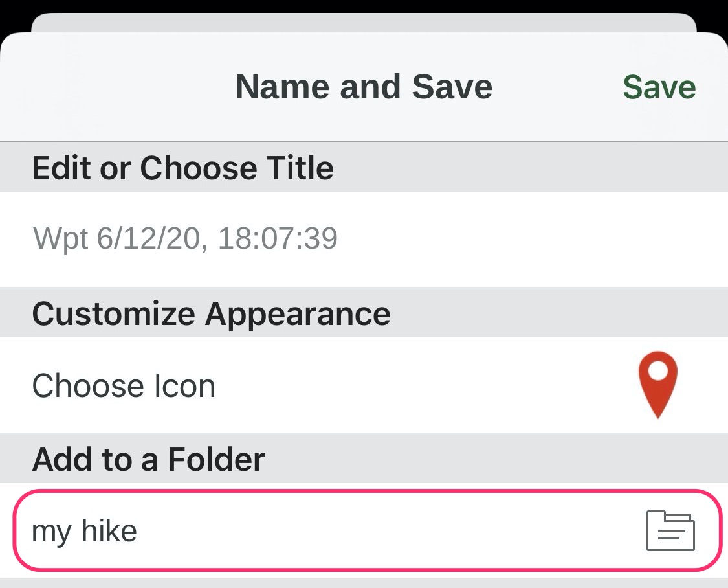The width and height of the screenshot is (728, 588).
Task: Tap the folder icon beside "my hike"
Action: (x=670, y=530)
